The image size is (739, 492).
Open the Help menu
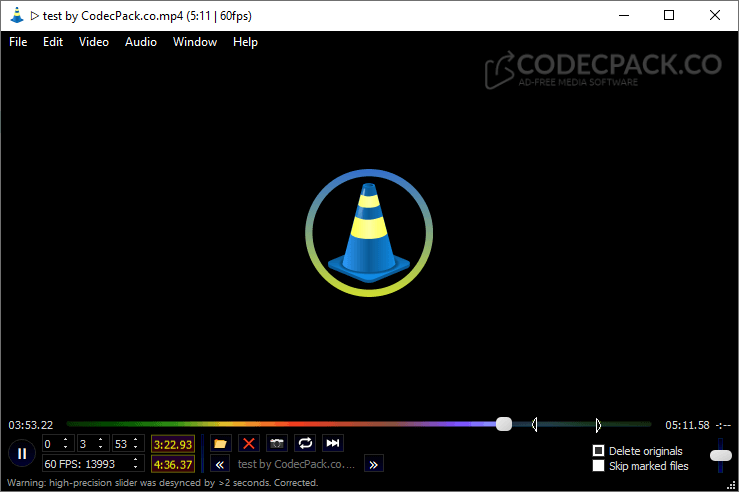coord(245,42)
